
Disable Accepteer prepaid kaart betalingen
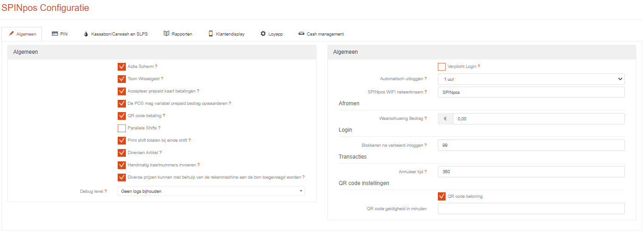coord(122,91)
